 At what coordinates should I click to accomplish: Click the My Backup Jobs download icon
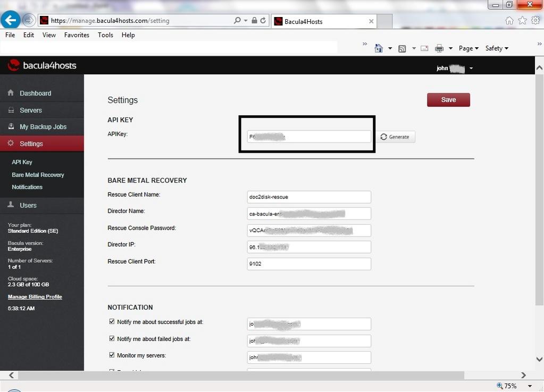pyautogui.click(x=11, y=126)
